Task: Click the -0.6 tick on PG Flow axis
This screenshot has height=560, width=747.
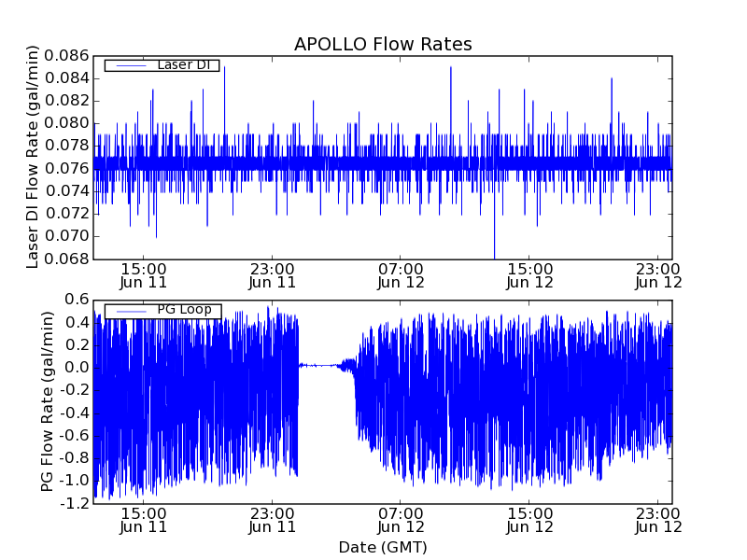Action: point(75,436)
